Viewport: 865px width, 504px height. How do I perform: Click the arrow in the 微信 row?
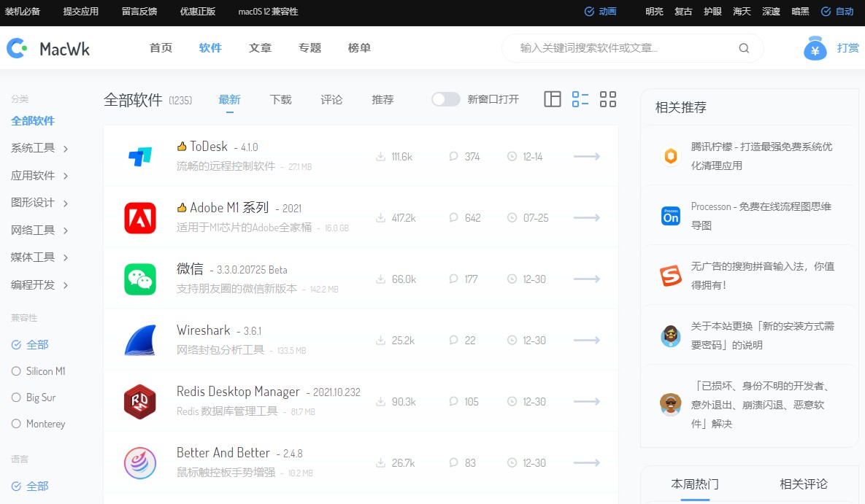(x=586, y=279)
